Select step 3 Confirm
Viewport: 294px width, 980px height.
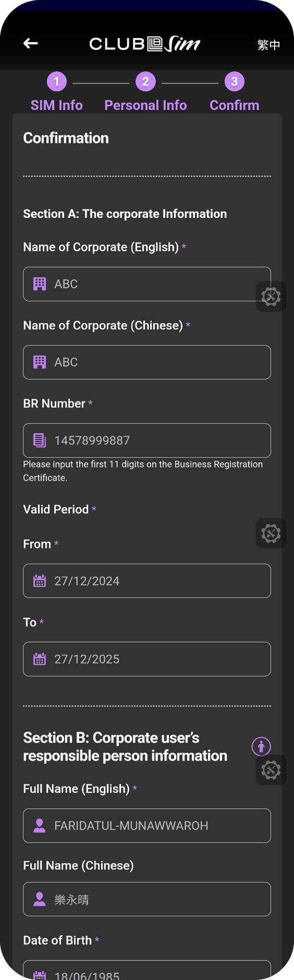[235, 92]
